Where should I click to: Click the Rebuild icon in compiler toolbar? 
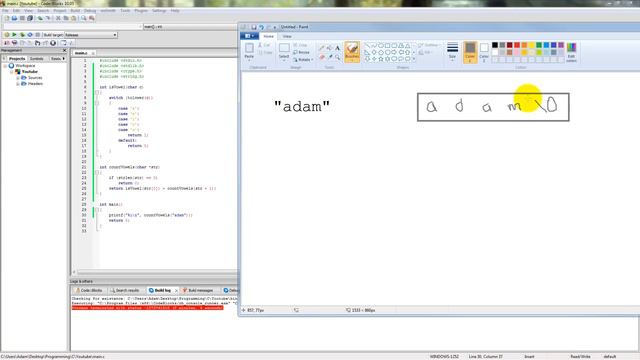tap(30, 35)
